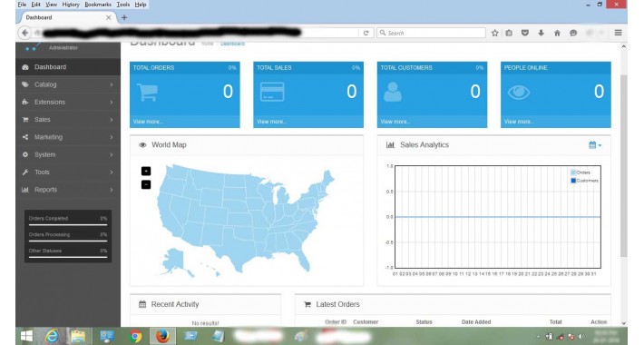Click the Orders Processing progress bar

coord(68,241)
